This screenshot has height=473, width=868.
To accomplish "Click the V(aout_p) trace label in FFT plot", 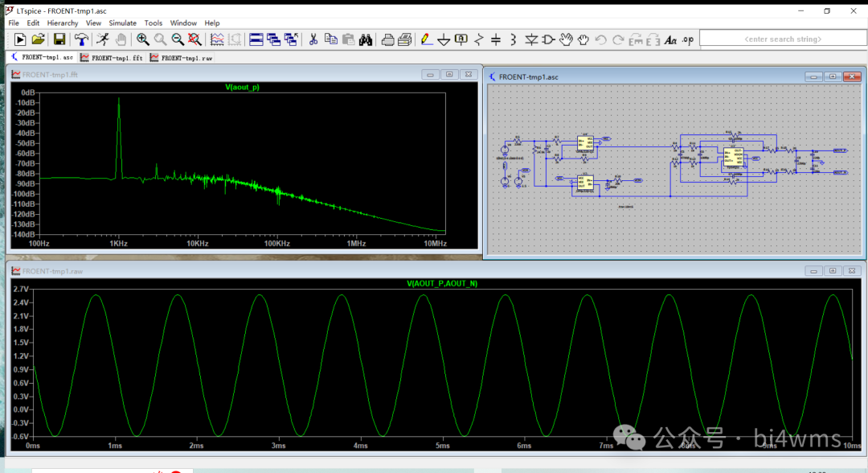I will [242, 87].
